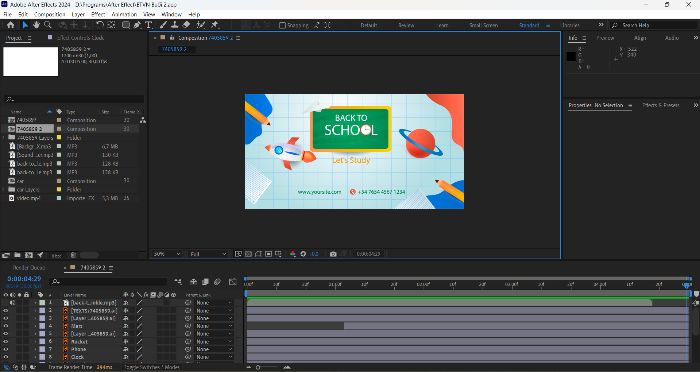Select the Selection arrow tool
This screenshot has height=372, width=700.
tap(25, 25)
